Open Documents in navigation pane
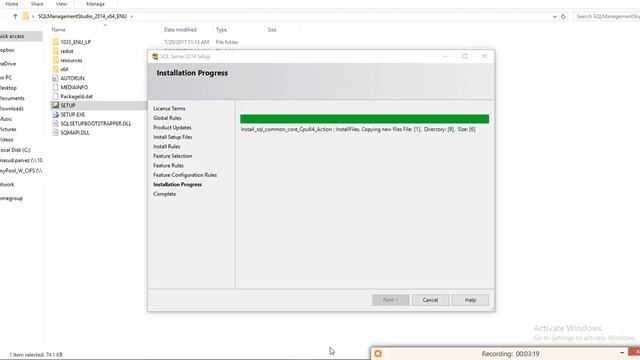 (12, 98)
